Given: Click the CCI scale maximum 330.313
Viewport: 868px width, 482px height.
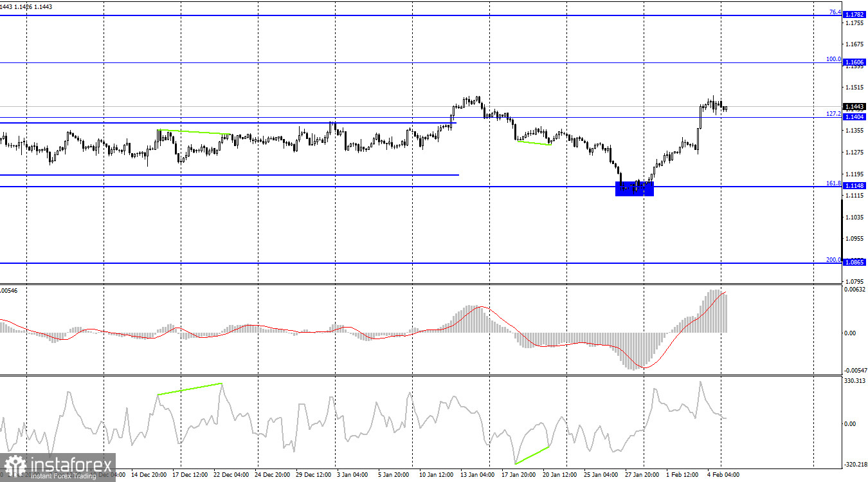Looking at the screenshot, I should click(x=854, y=381).
